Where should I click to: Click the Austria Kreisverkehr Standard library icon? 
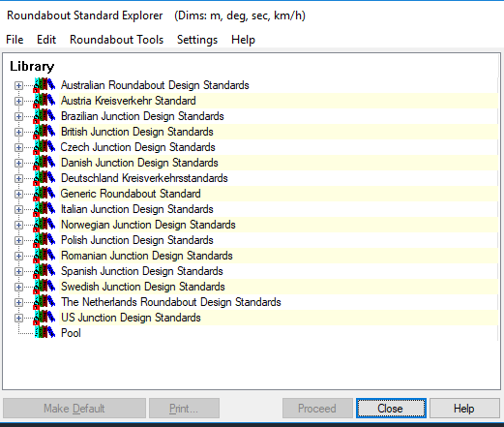pyautogui.click(x=44, y=101)
